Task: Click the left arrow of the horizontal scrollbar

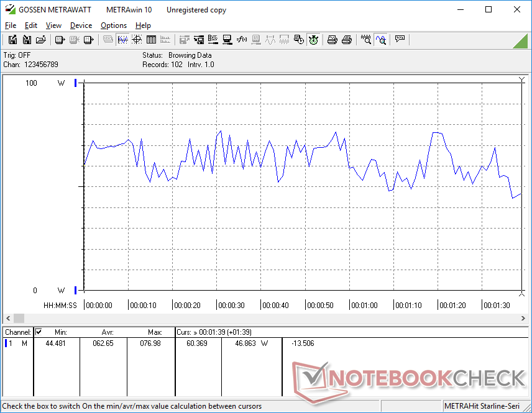Action: [7, 318]
